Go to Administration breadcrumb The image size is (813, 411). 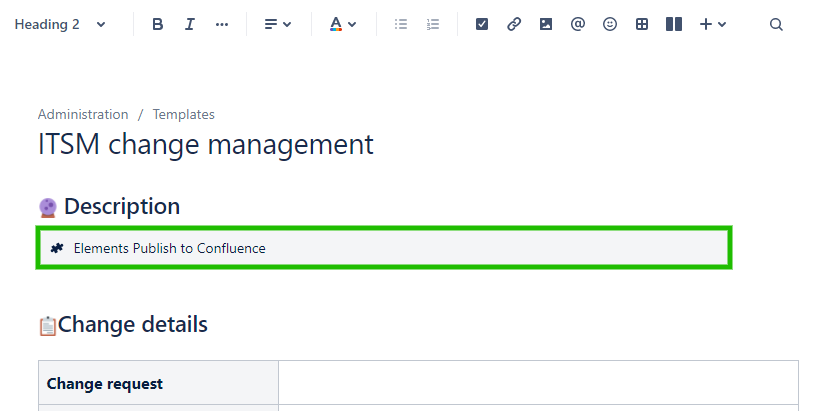pyautogui.click(x=83, y=114)
